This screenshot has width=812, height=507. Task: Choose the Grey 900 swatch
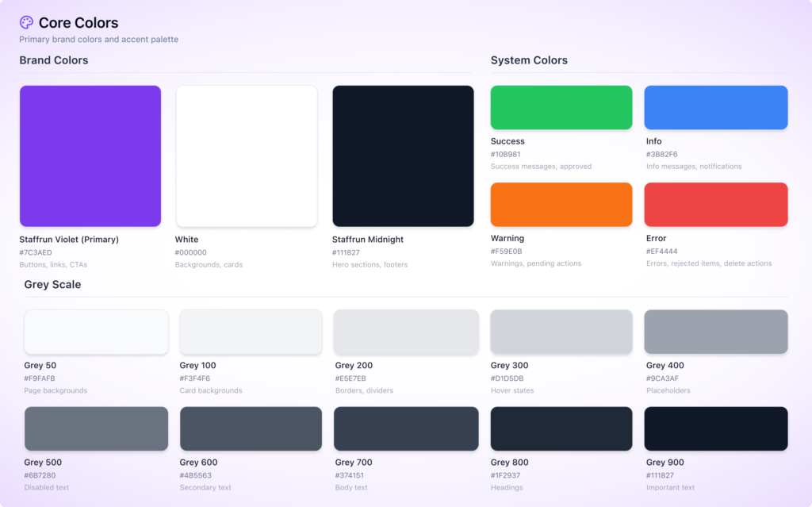716,428
